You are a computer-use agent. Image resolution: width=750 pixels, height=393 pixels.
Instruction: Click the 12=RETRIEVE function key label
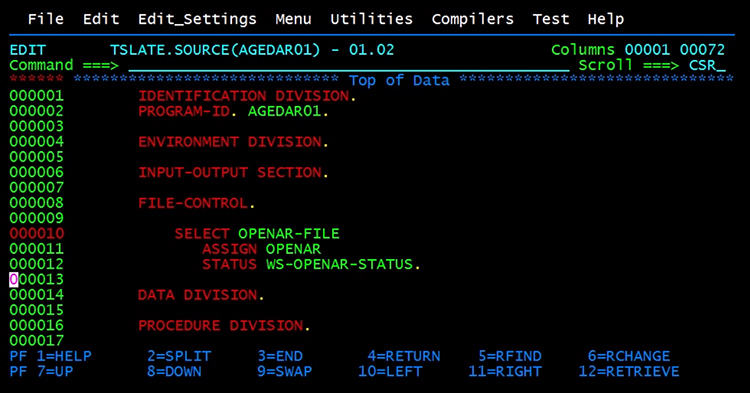[629, 371]
